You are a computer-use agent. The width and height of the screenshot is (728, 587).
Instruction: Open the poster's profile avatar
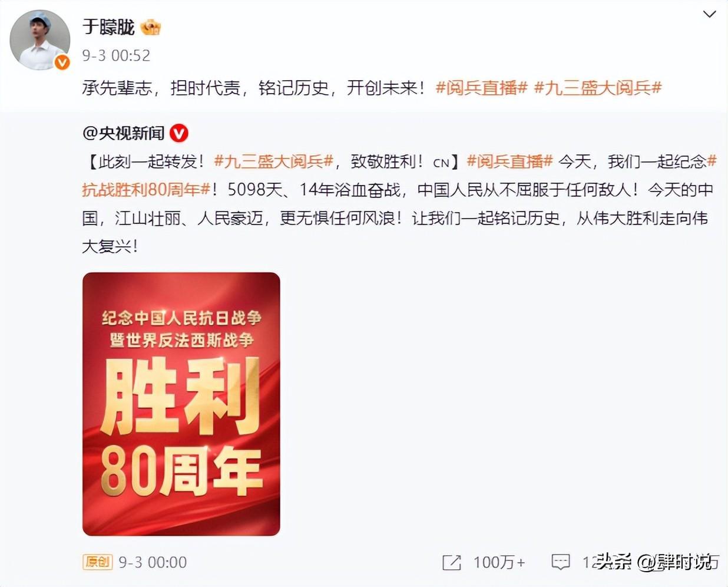point(39,39)
